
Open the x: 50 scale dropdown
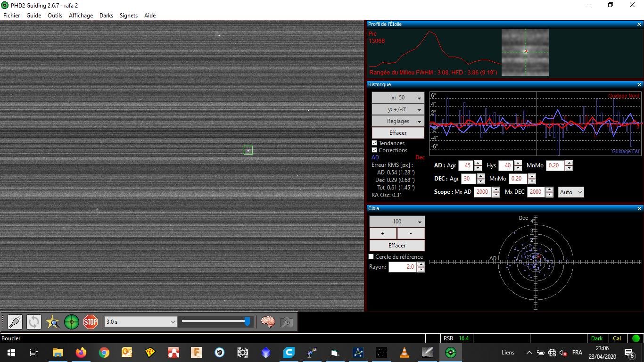pos(398,98)
